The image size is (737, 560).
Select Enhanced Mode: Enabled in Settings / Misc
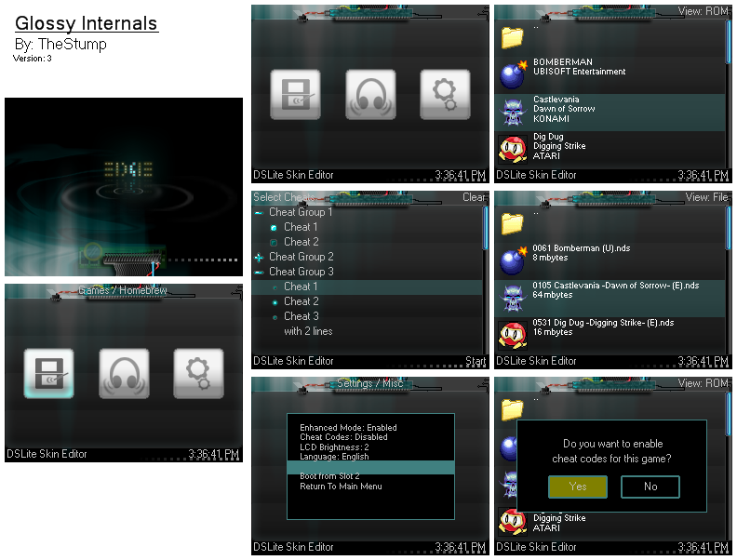(x=348, y=428)
